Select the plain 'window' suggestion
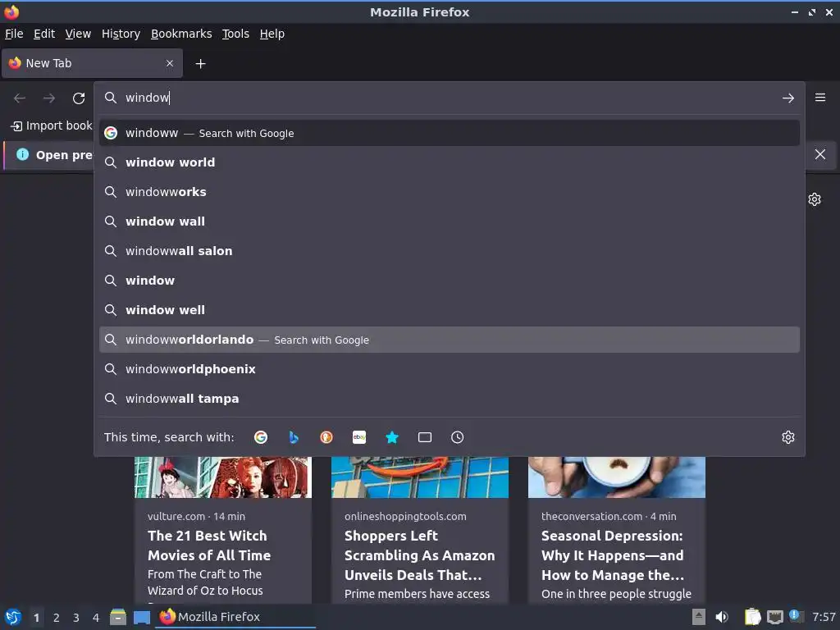 coord(450,281)
